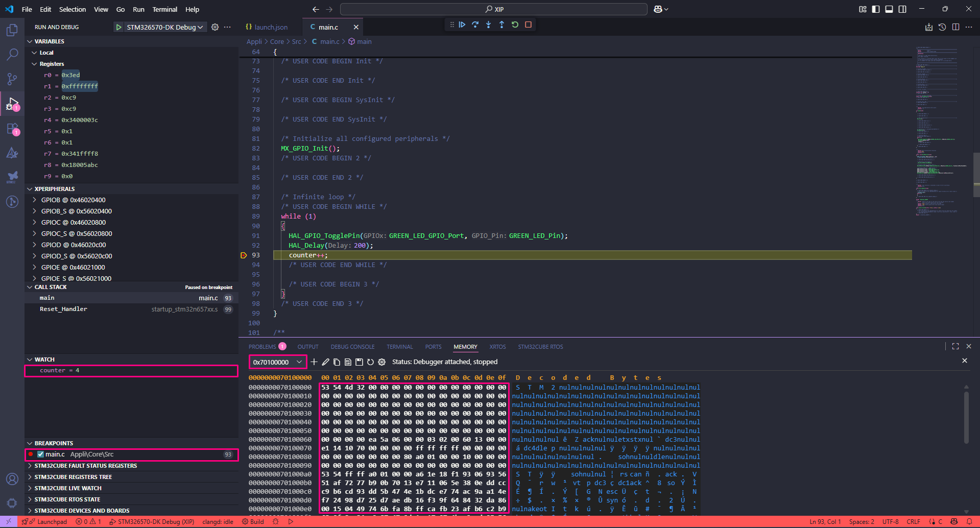This screenshot has width=980, height=528.
Task: Open the STM326570-DK Debug configuration dropdown
Action: tap(200, 27)
